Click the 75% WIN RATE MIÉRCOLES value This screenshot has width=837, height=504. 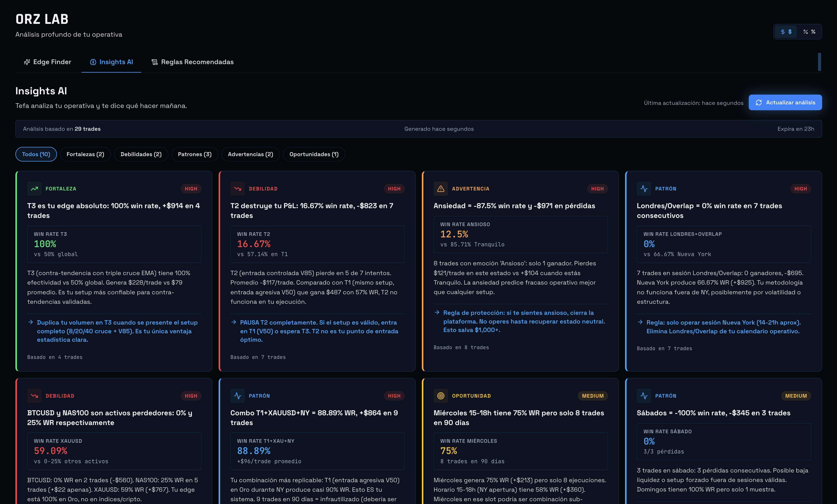coord(449,451)
